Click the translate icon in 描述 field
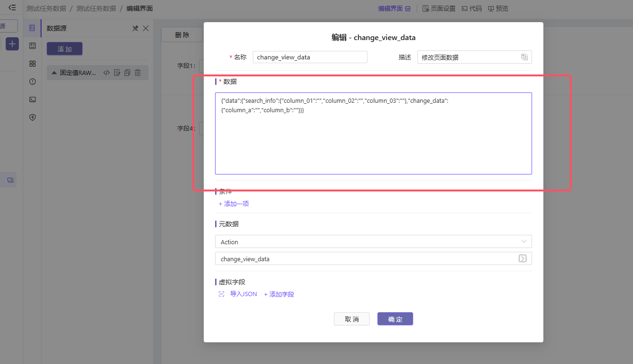Viewport: 633px width, 364px height. click(x=524, y=57)
